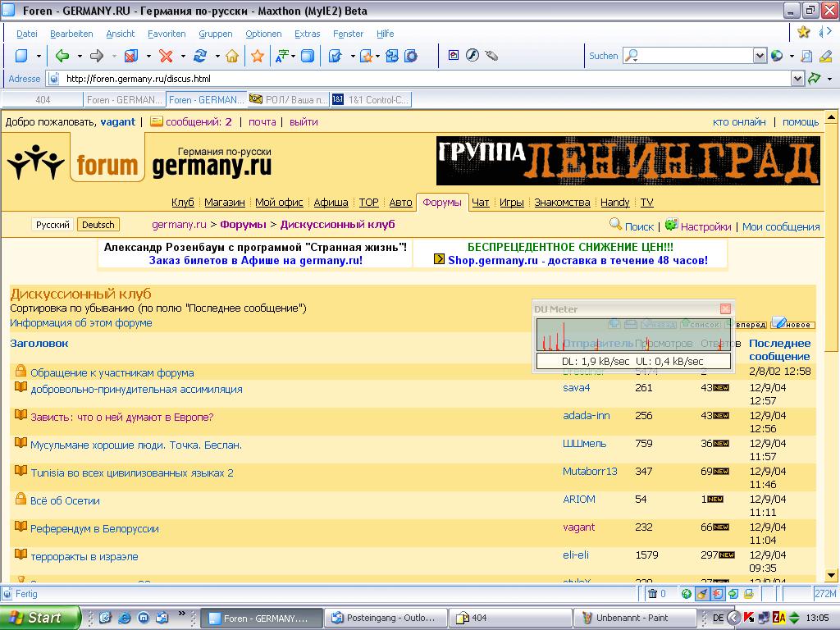Close the DU Meter window
Image resolution: width=840 pixels, height=630 pixels.
725,308
